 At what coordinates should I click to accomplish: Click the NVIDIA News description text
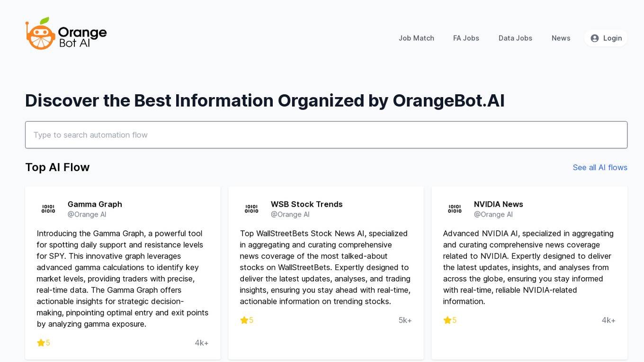(x=529, y=267)
